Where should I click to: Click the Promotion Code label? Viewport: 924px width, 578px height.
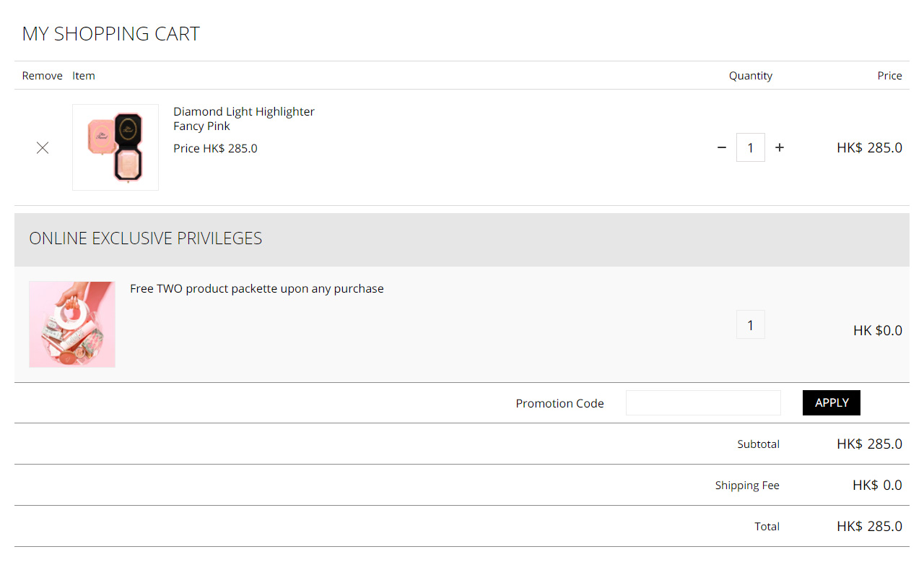tap(559, 403)
